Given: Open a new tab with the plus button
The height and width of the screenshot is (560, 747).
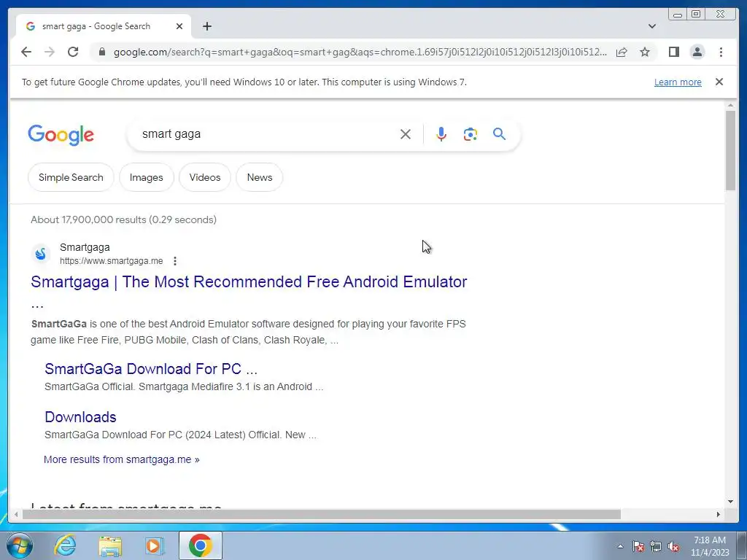Looking at the screenshot, I should (206, 26).
